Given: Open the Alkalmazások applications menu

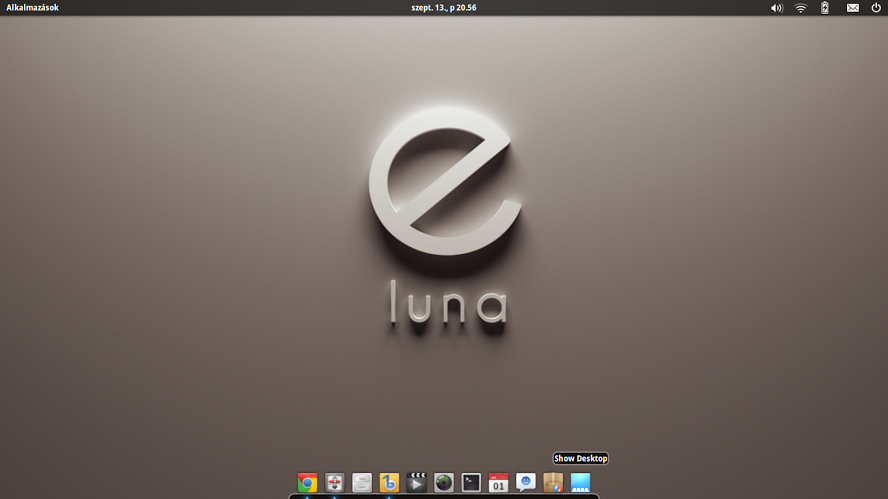Looking at the screenshot, I should [32, 7].
